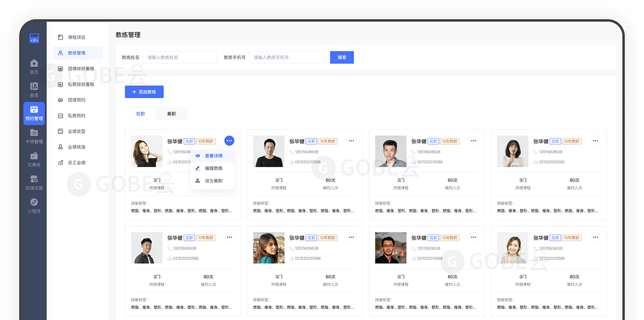
Task: Open more options on card with man in black T-shirt
Action: [351, 141]
